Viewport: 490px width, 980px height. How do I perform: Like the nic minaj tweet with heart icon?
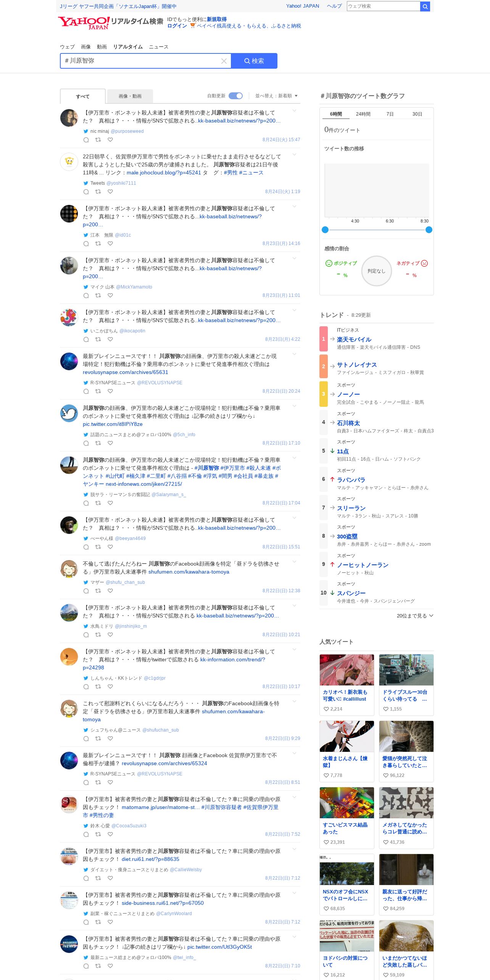(x=110, y=140)
